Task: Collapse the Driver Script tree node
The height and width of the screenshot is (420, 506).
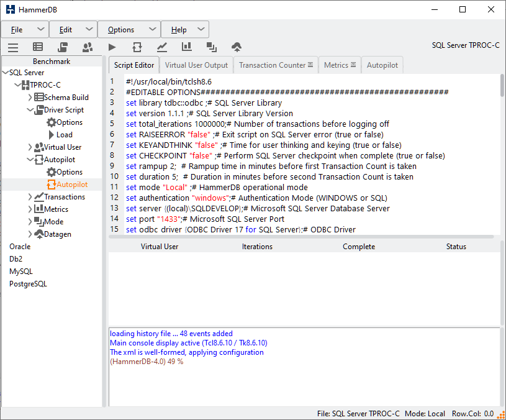Action: coord(30,110)
